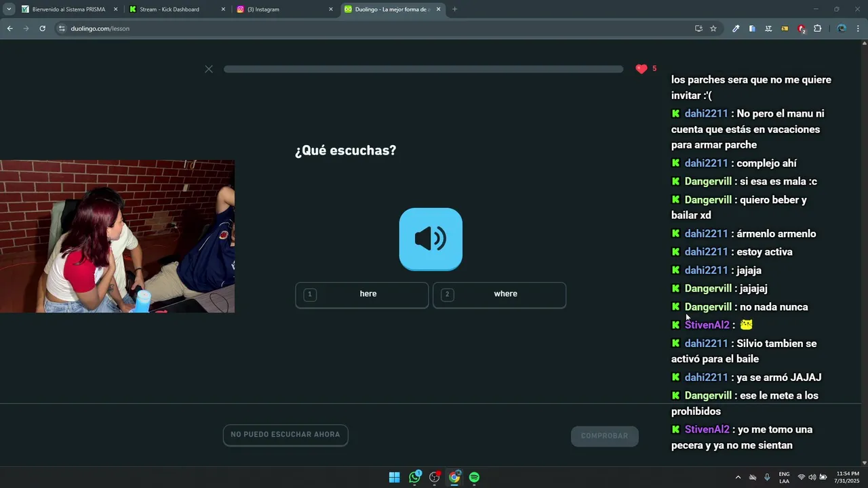Screen dimensions: 868x488
Task: Show hidden system tray icons
Action: [x=738, y=477]
